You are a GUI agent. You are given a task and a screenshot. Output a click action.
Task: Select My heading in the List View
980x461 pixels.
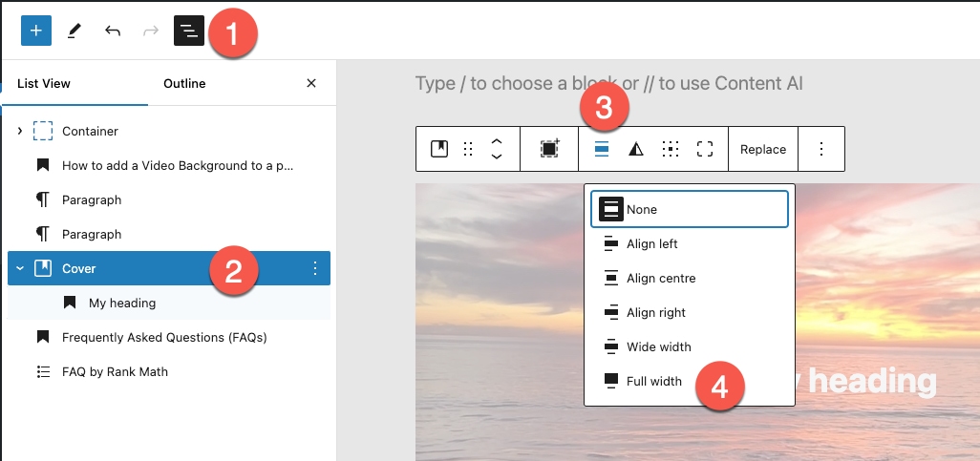click(122, 303)
